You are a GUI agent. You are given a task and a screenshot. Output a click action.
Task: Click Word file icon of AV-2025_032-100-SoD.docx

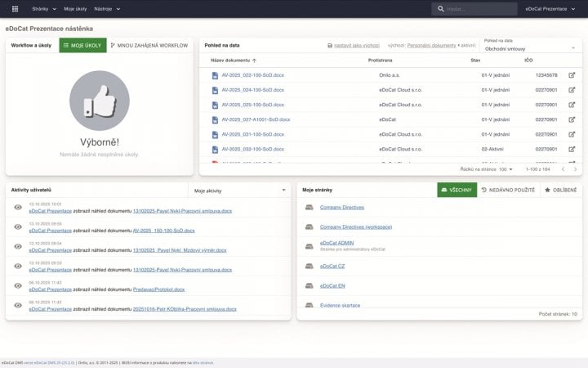[x=215, y=150]
